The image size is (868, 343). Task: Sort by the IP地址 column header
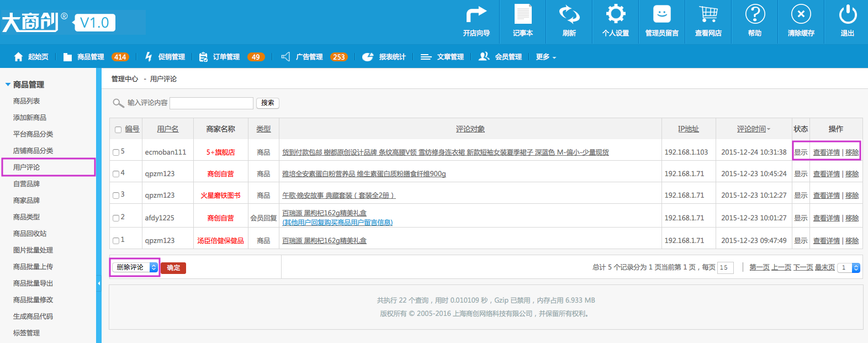click(x=689, y=129)
